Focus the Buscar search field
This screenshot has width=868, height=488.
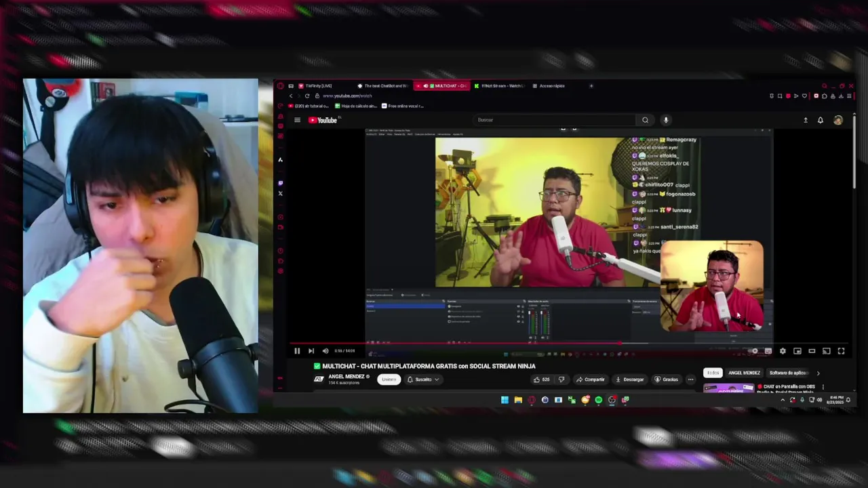click(555, 120)
